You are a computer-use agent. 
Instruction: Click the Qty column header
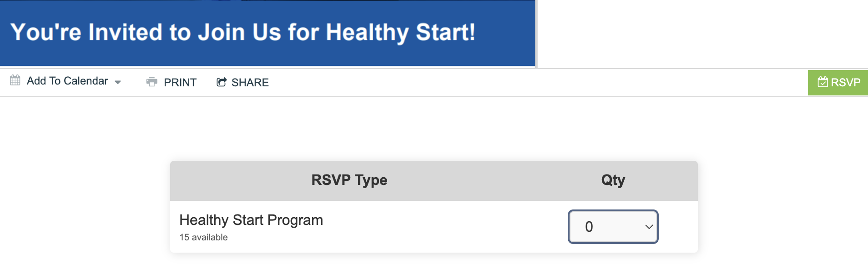click(x=613, y=180)
